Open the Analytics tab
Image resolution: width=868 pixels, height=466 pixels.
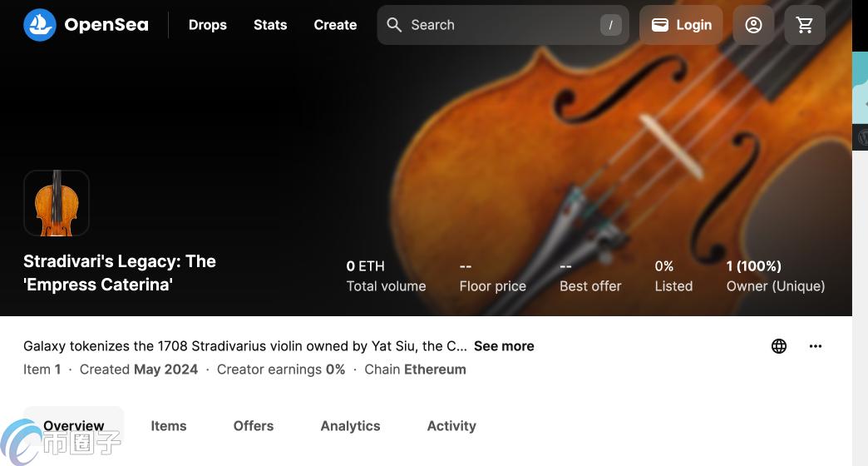pos(350,426)
